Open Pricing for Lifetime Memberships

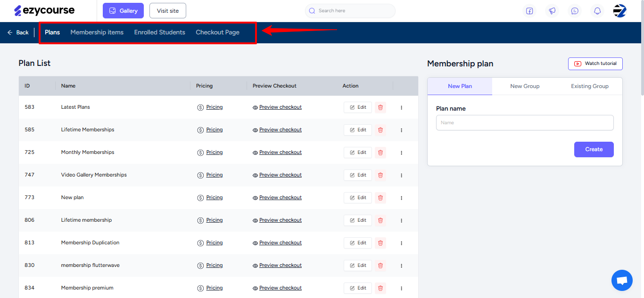tap(210, 130)
